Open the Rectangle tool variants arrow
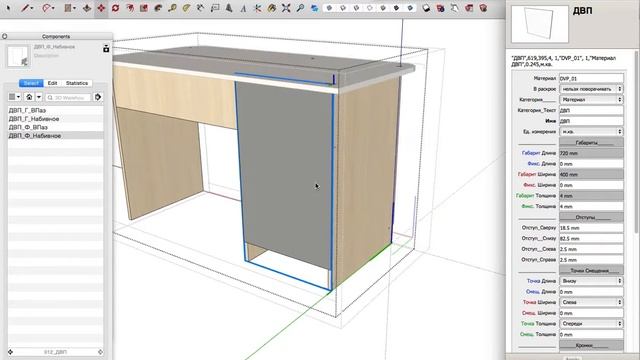Screen dimensions: 640x360 point(74,8)
